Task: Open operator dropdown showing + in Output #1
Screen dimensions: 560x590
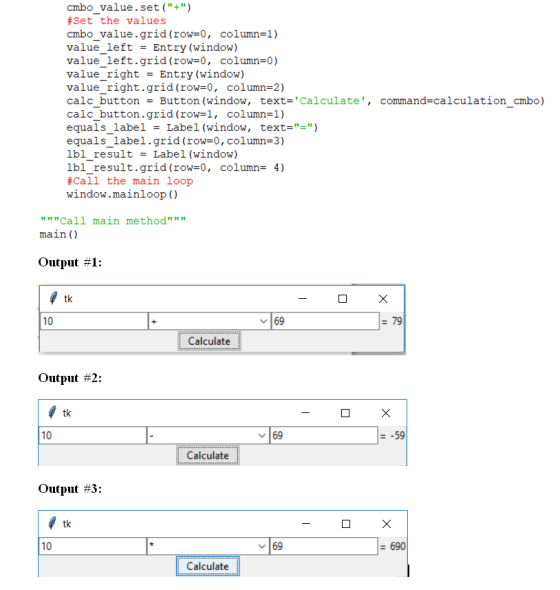Action: tap(209, 321)
